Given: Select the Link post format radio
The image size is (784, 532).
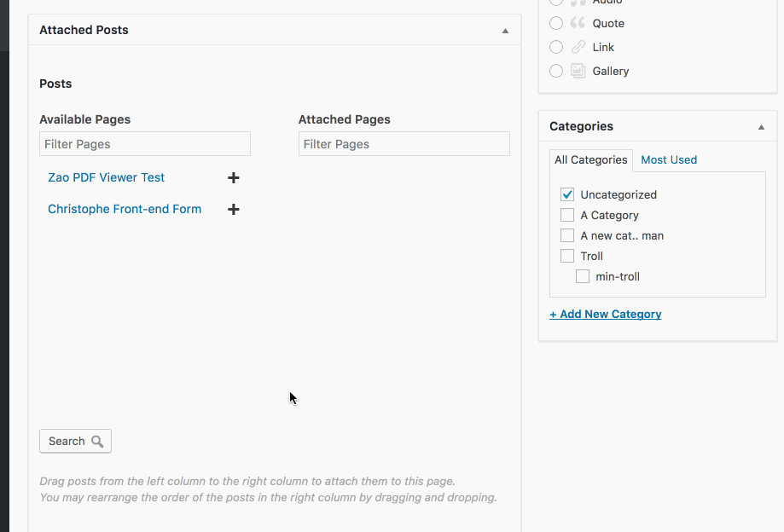Looking at the screenshot, I should coord(556,47).
